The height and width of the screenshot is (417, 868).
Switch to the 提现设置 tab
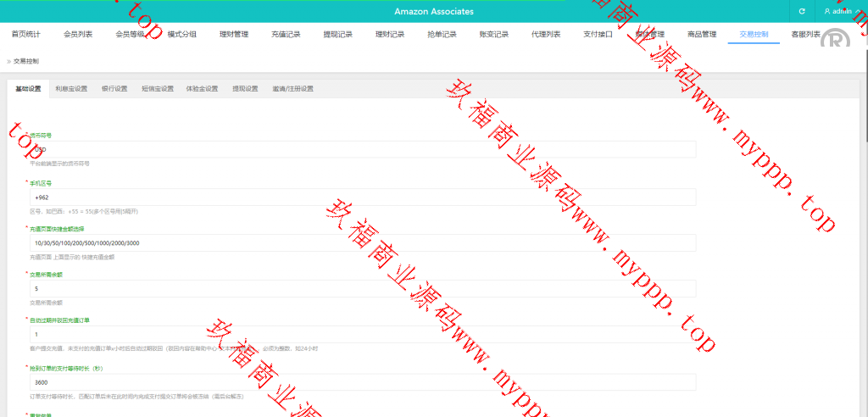point(245,88)
